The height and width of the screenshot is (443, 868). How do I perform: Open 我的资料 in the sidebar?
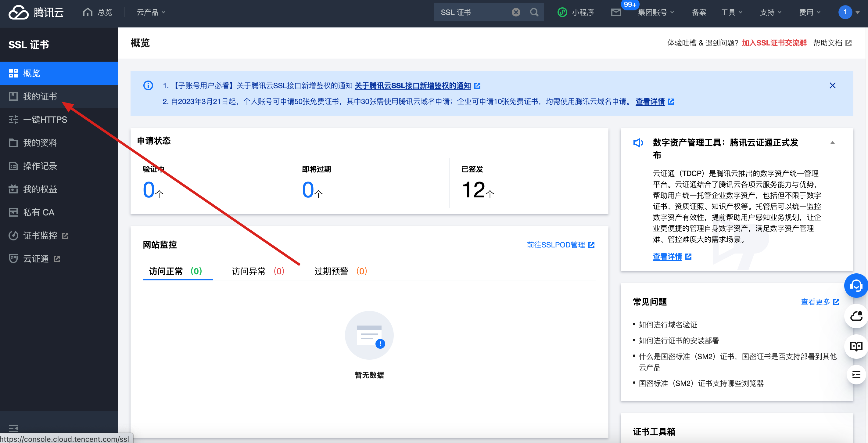[x=59, y=143]
